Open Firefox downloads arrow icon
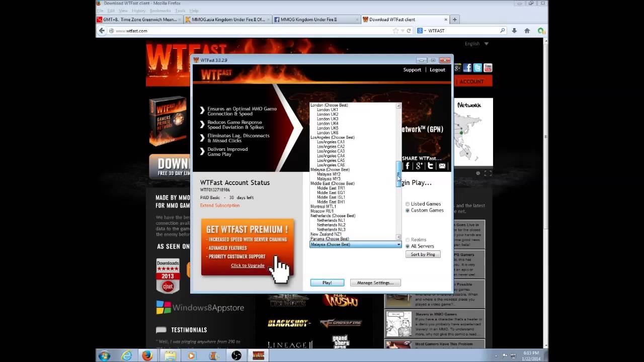 (x=514, y=31)
